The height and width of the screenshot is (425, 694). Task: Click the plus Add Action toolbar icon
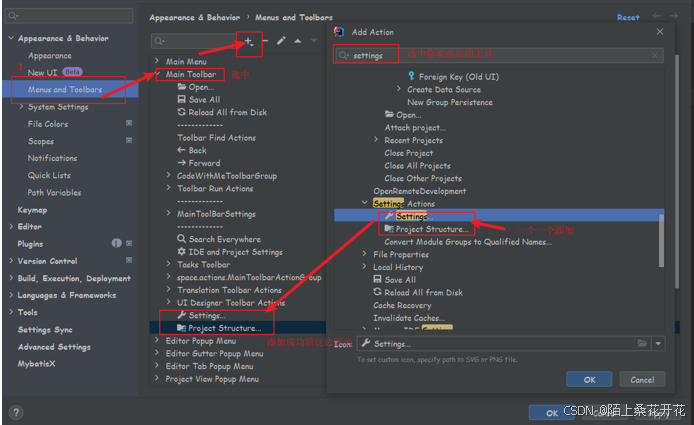click(x=248, y=41)
